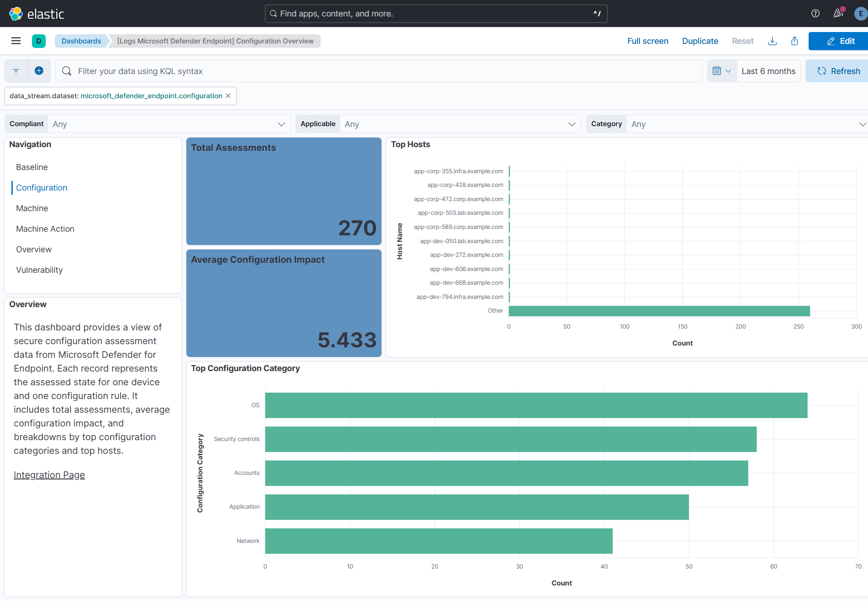Click the Host Name axis label
The height and width of the screenshot is (601, 868).
(400, 241)
